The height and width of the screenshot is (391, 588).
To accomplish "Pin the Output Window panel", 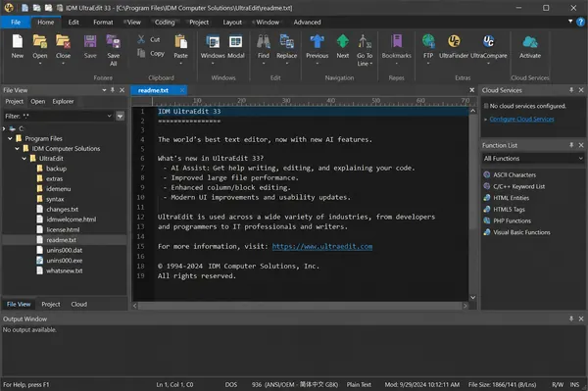I will [571, 318].
